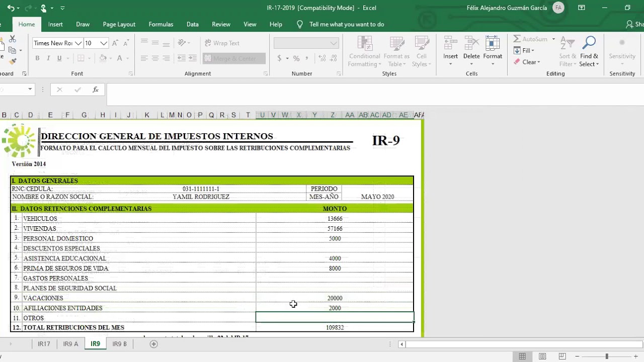Click the Borders icon

click(x=79, y=58)
